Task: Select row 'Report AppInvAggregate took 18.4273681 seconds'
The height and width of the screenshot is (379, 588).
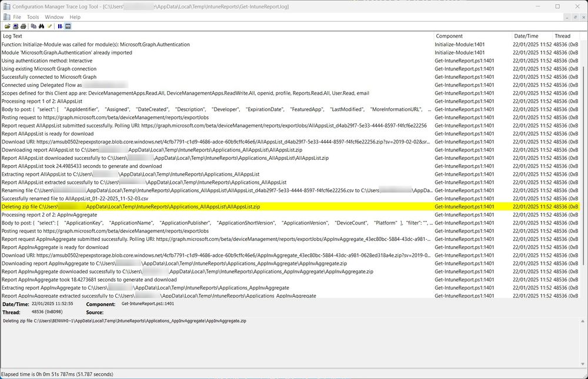Action: pos(290,280)
